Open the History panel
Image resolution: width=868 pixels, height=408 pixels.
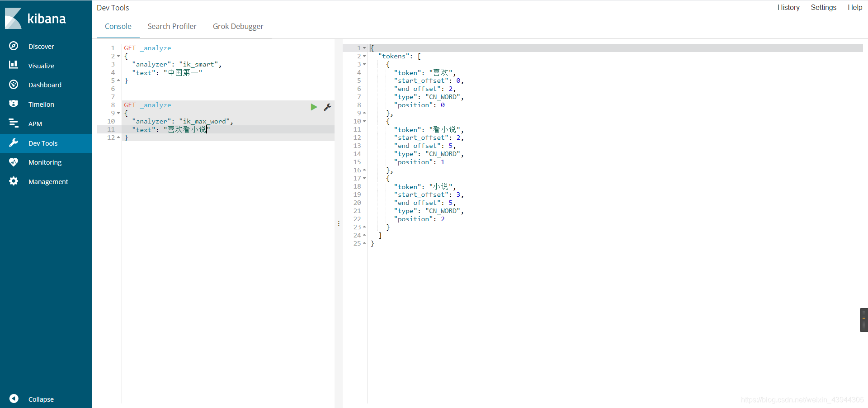coord(788,7)
